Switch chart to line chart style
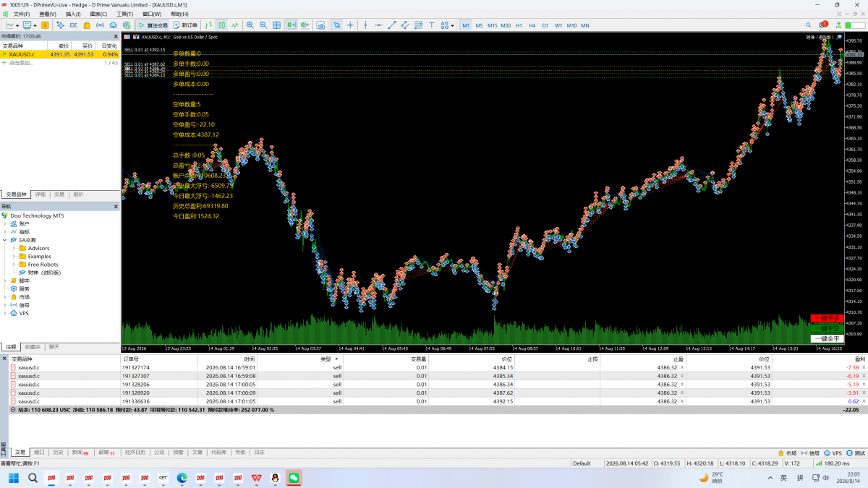This screenshot has height=488, width=868. (x=235, y=25)
